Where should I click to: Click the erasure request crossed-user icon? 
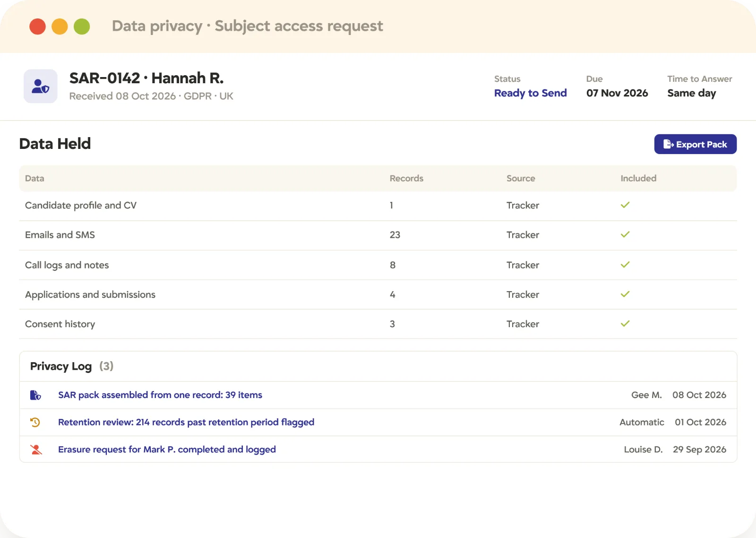(x=36, y=450)
